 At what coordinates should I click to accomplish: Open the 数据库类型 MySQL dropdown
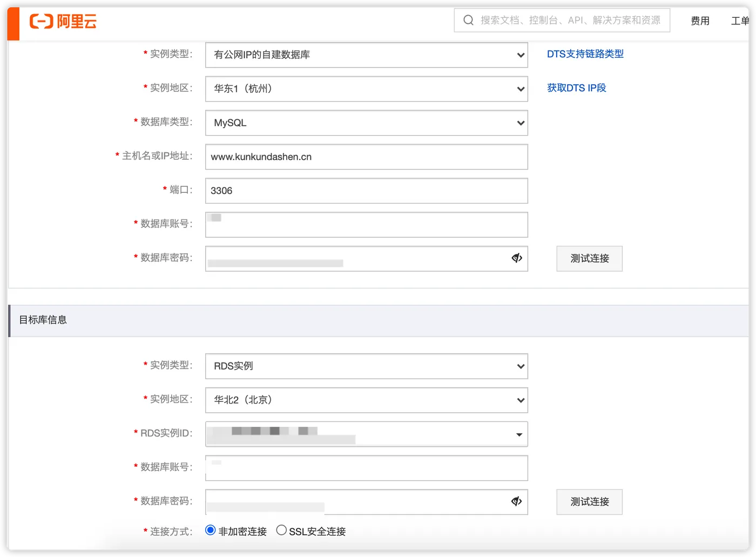367,123
